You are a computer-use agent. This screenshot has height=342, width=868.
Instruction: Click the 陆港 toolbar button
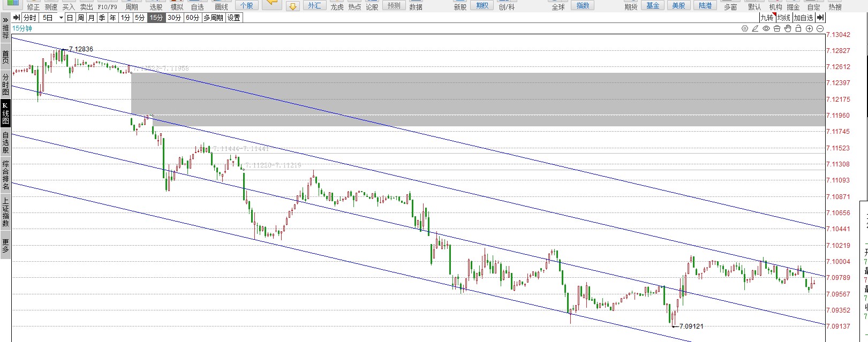click(x=706, y=5)
